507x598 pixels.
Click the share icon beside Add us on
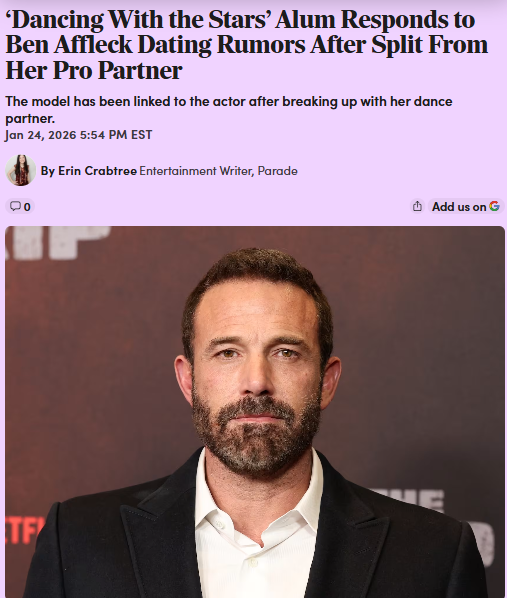click(x=417, y=206)
